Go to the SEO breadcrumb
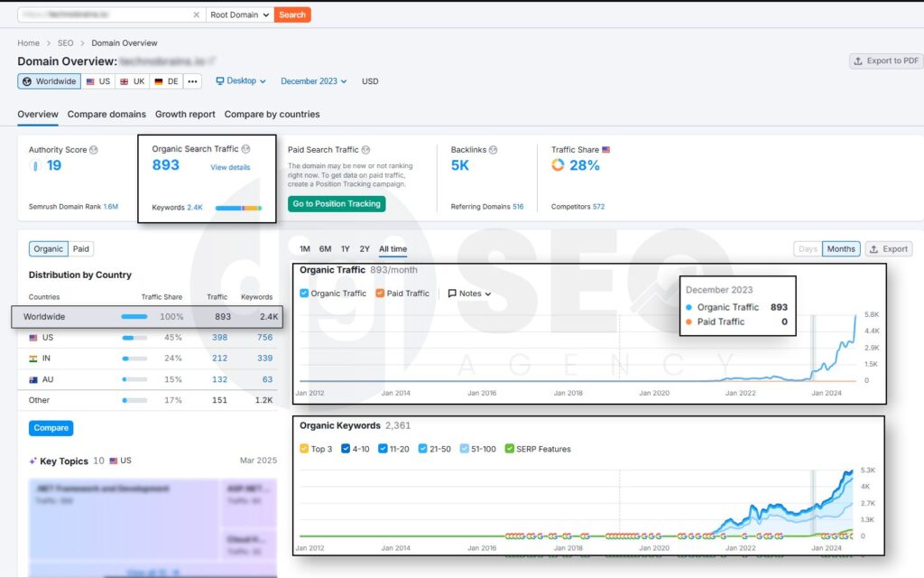 (x=65, y=43)
